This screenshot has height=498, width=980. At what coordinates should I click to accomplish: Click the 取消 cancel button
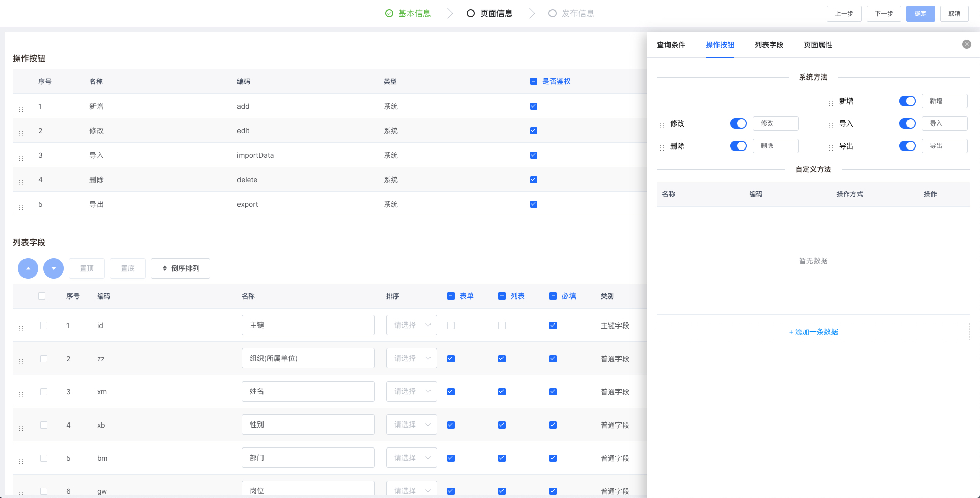point(954,14)
